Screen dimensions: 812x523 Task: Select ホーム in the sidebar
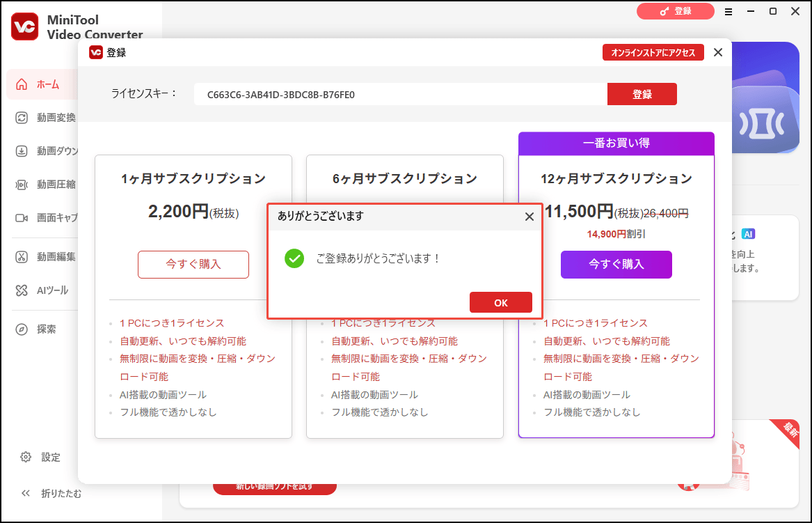click(42, 84)
